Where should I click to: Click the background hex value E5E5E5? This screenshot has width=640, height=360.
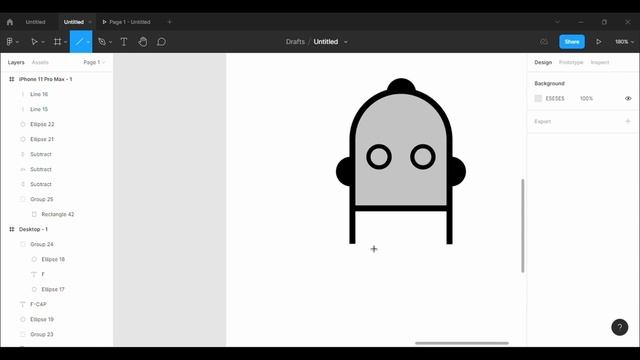555,98
